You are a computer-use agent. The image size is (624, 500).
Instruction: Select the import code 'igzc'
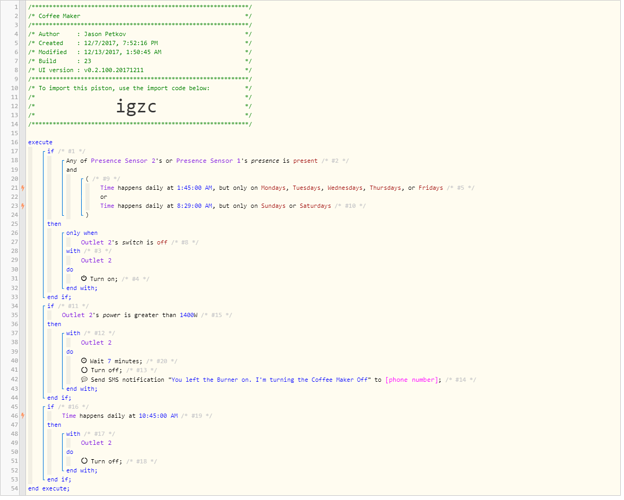[136, 107]
